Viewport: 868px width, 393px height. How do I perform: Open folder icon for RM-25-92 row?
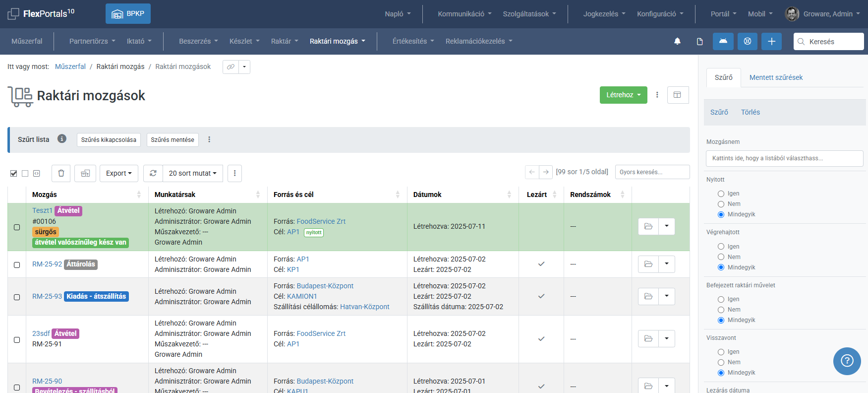(648, 264)
